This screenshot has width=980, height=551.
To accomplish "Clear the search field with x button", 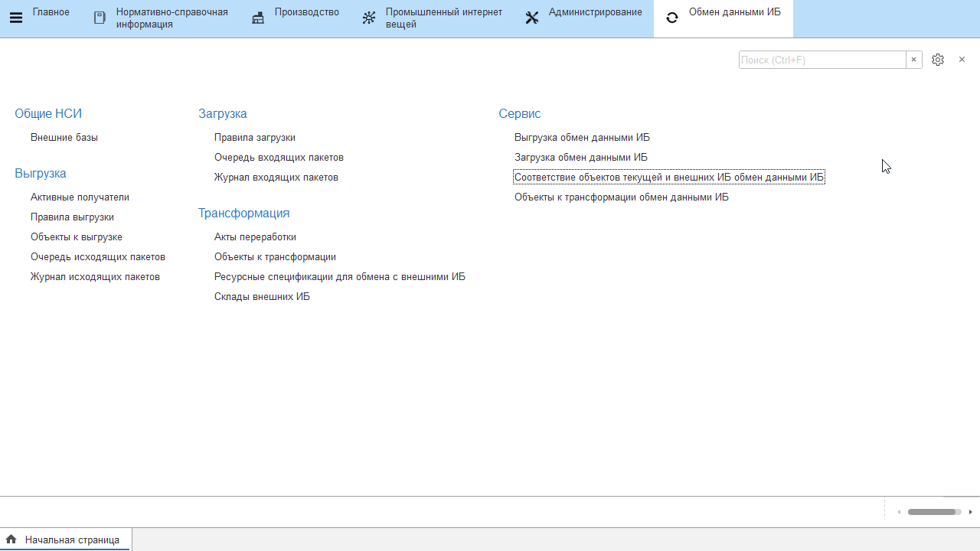I will click(x=913, y=60).
